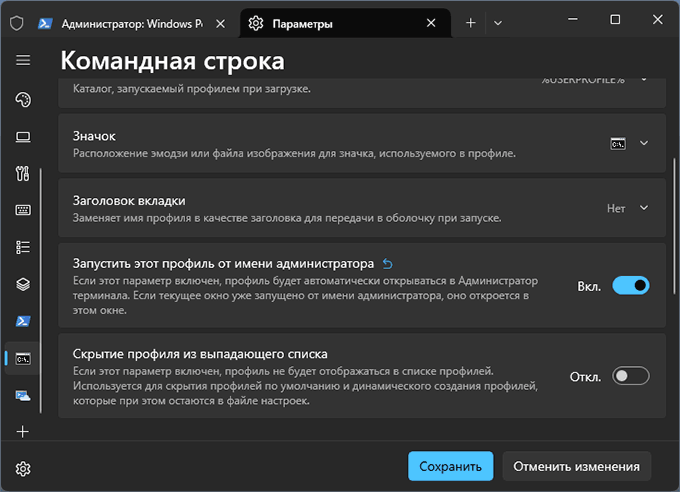Open the JSON settings file (gear icon)
Screen dimensions: 680x492
point(23,469)
